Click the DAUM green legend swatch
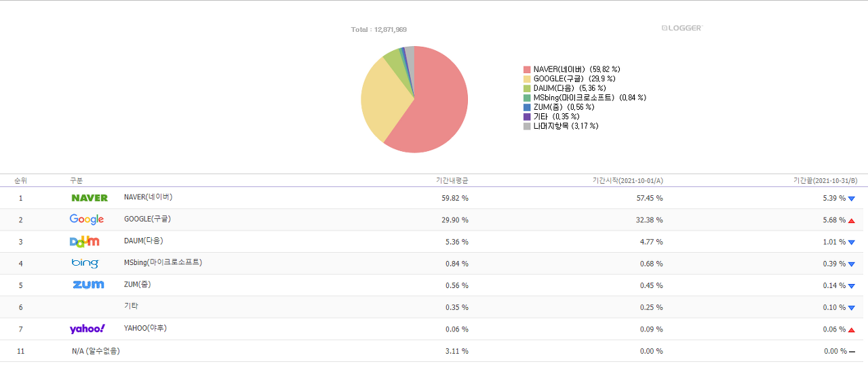 tap(527, 88)
